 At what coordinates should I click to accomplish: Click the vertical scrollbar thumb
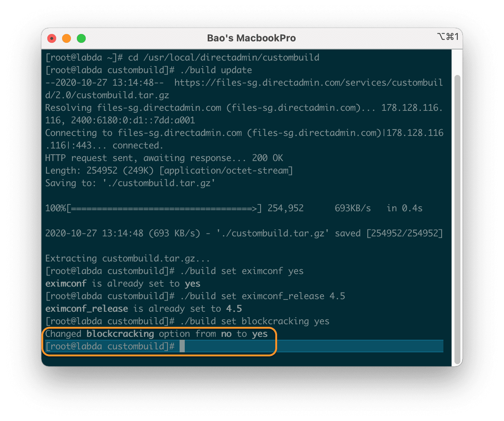pos(457,218)
